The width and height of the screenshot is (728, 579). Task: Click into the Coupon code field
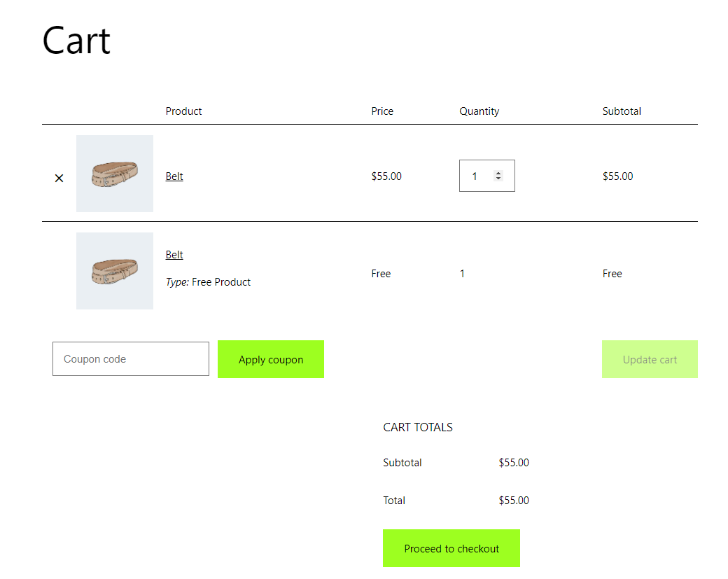131,359
